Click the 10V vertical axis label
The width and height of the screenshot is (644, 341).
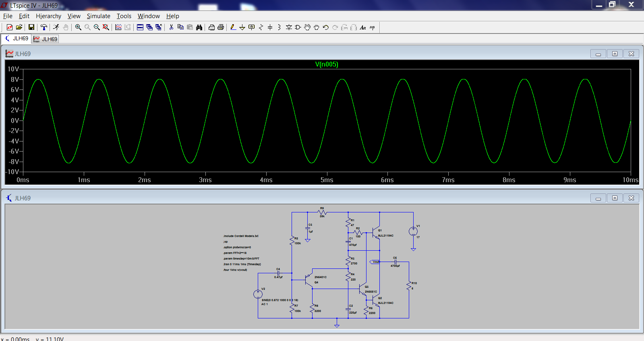point(13,69)
